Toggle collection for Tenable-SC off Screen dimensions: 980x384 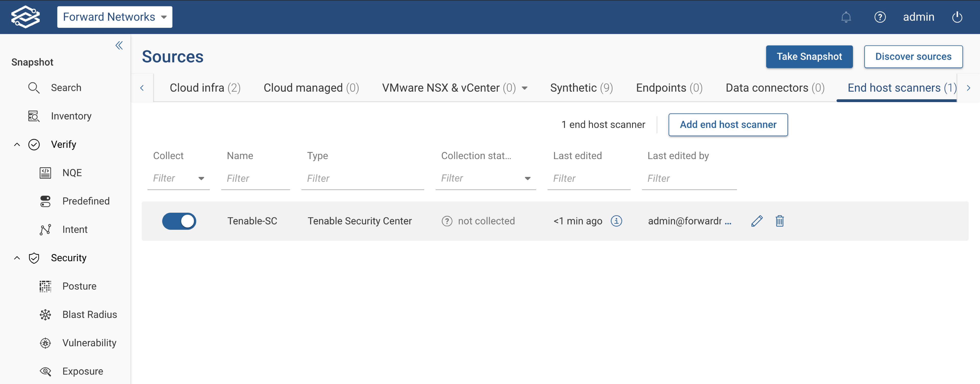click(179, 221)
